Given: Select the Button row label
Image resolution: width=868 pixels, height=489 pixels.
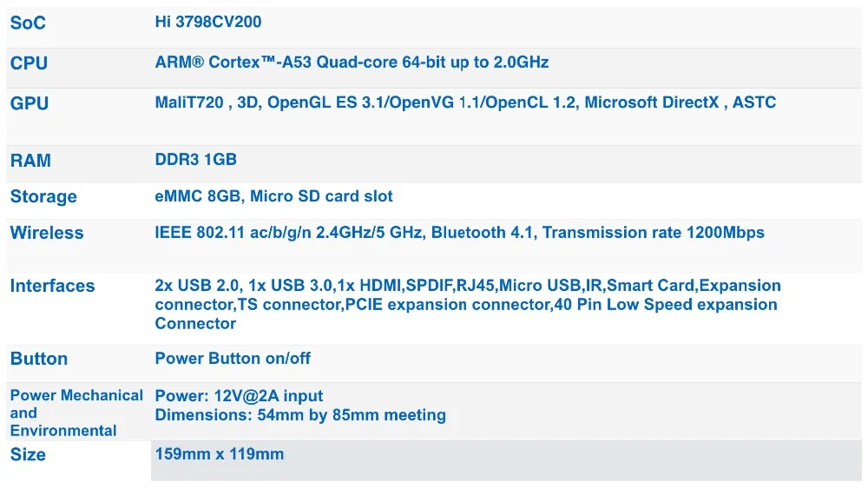Looking at the screenshot, I should pyautogui.click(x=38, y=359).
